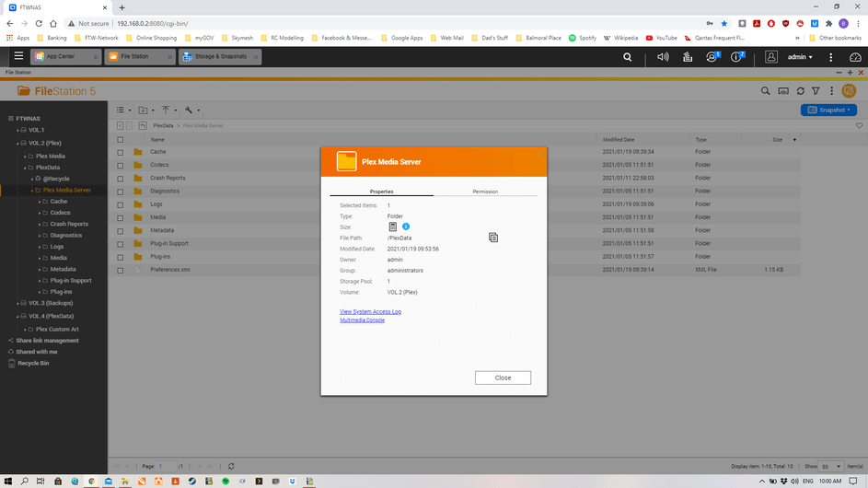The image size is (868, 488).
Task: Open the smart file filter icon
Action: click(x=816, y=91)
